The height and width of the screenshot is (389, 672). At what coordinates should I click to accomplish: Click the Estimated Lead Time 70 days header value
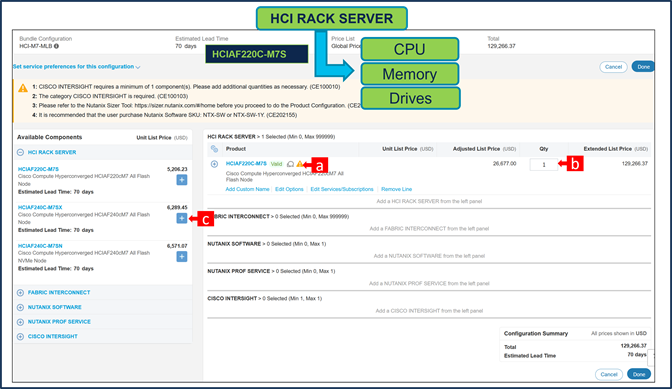(186, 46)
